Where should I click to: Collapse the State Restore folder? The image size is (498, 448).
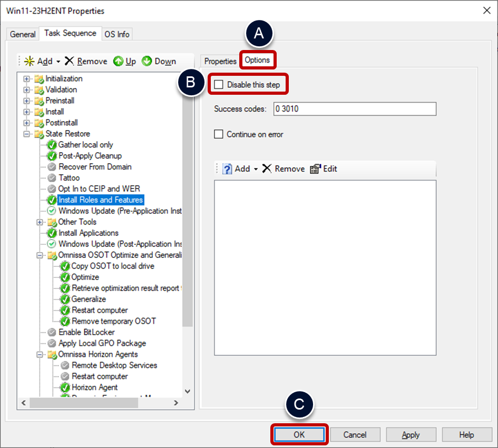click(x=27, y=134)
